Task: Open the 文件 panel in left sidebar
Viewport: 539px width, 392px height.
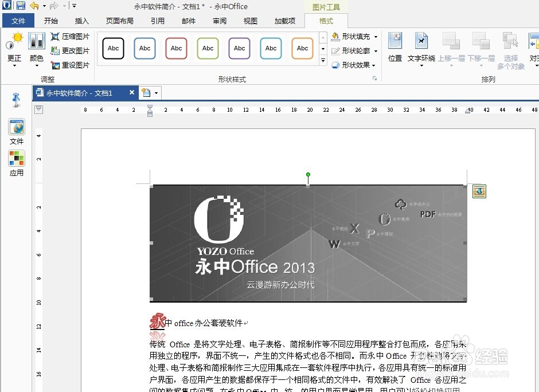Action: pyautogui.click(x=17, y=132)
